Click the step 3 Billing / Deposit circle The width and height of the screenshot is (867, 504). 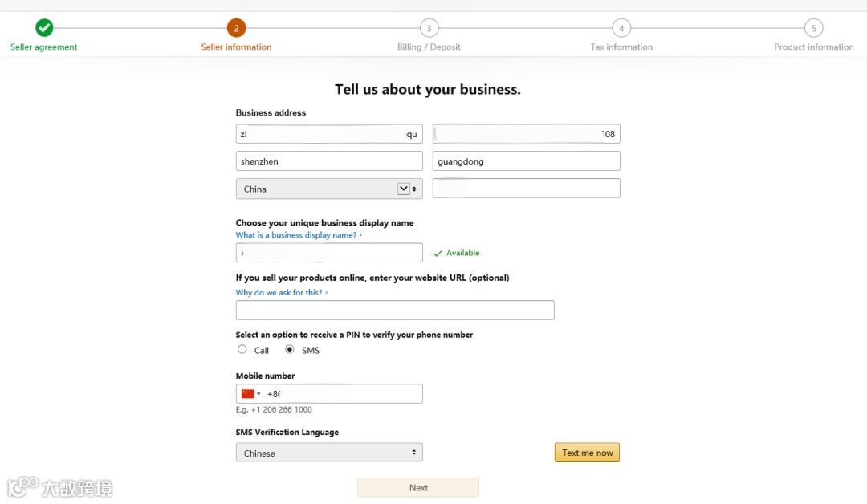[429, 28]
